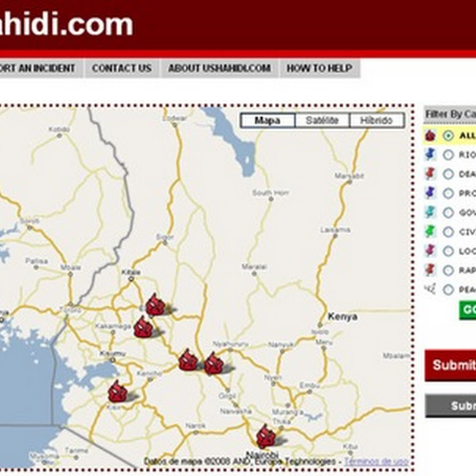476x476 pixels.
Task: Select the RIO category radio button
Action: click(x=448, y=155)
